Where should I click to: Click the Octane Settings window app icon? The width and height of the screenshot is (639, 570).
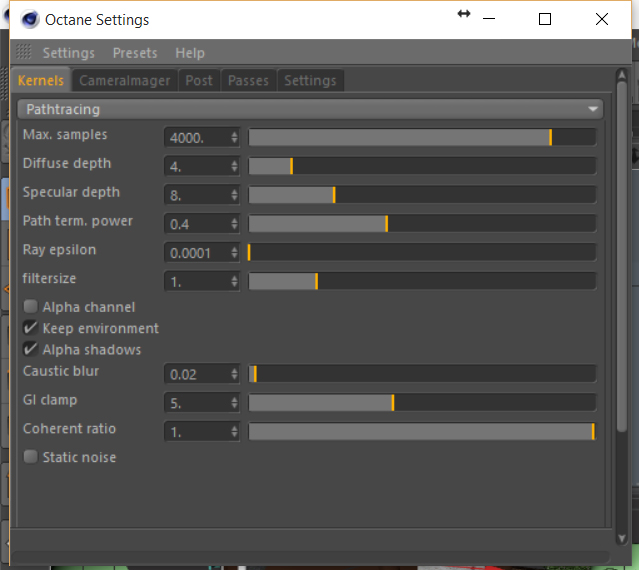click(x=30, y=20)
